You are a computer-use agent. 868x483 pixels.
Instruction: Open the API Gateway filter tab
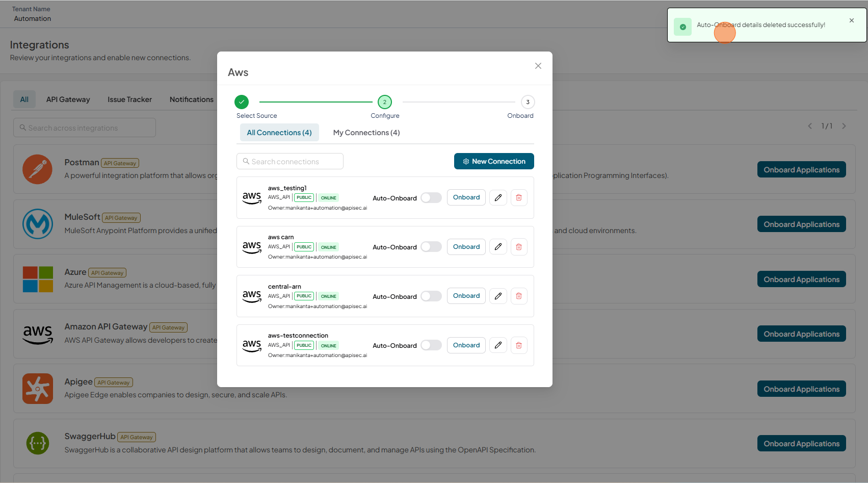pyautogui.click(x=68, y=99)
